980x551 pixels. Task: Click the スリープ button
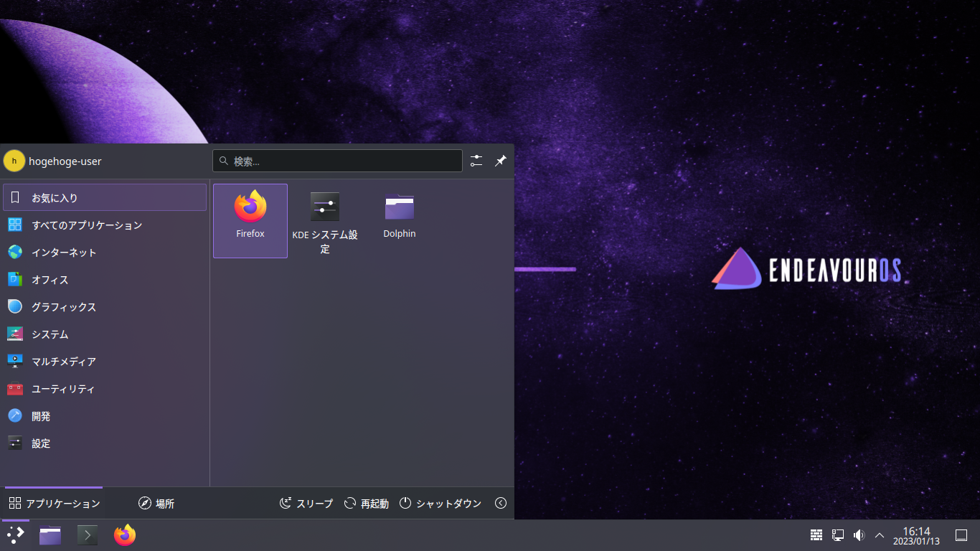point(306,503)
